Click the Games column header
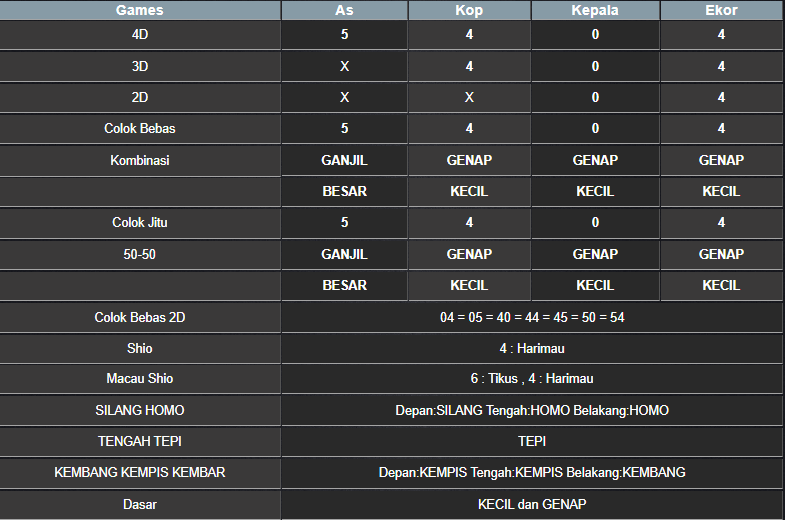This screenshot has width=785, height=520. 140,10
